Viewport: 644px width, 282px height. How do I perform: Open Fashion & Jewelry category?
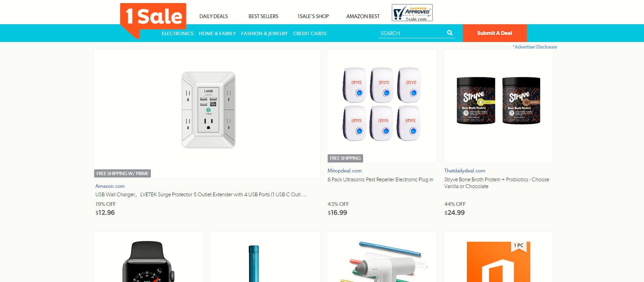(264, 33)
